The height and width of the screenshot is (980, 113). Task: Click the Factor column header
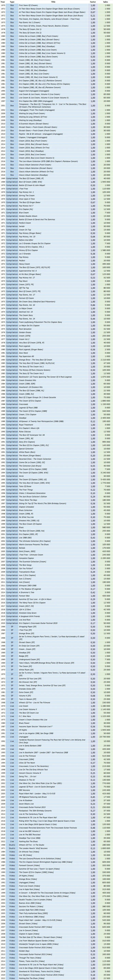93,2
